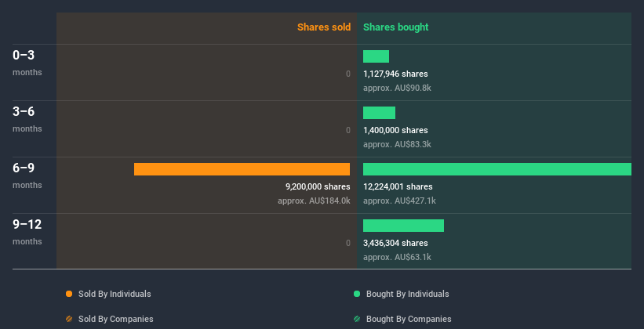Click the orange Sold By Individuals legend dot
The width and height of the screenshot is (644, 329).
pos(69,294)
